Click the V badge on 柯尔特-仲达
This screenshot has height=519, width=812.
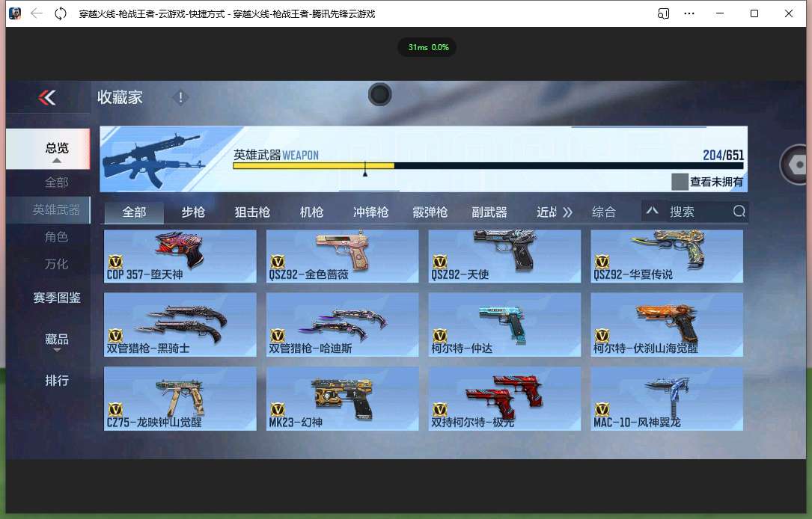tap(439, 335)
